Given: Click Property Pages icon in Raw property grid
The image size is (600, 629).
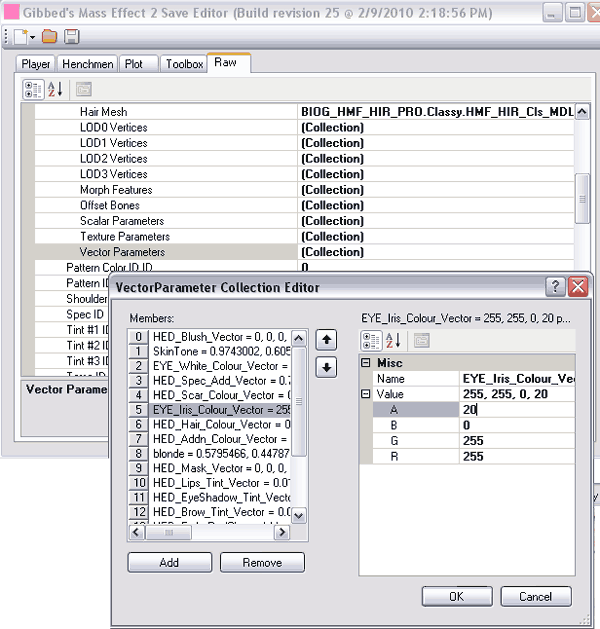Looking at the screenshot, I should (84, 89).
